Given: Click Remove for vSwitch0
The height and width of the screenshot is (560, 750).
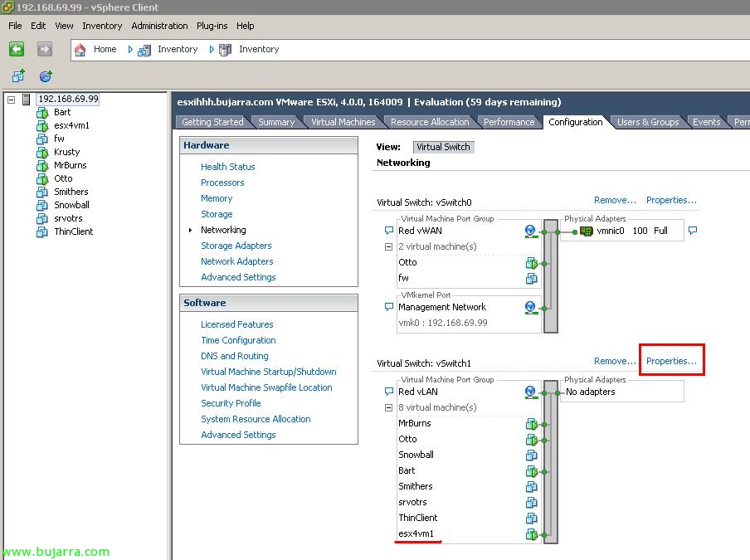Looking at the screenshot, I should (x=615, y=200).
